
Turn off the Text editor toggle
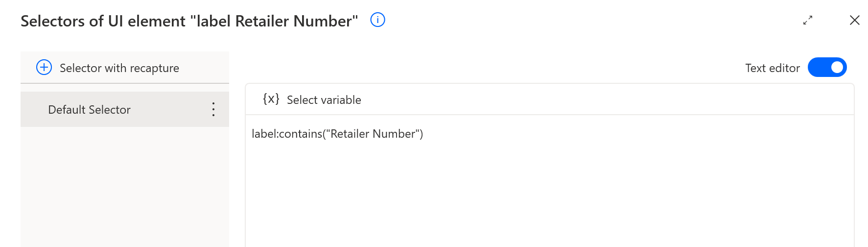827,68
